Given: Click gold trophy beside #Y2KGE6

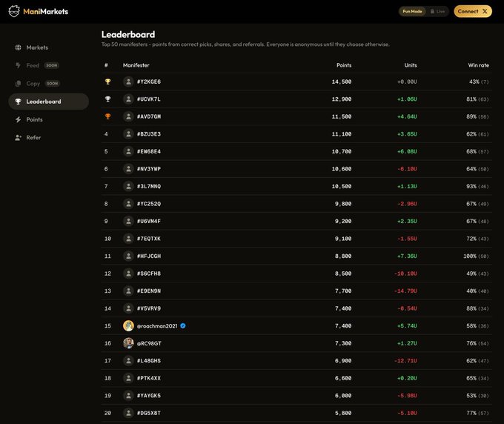Looking at the screenshot, I should pyautogui.click(x=107, y=82).
